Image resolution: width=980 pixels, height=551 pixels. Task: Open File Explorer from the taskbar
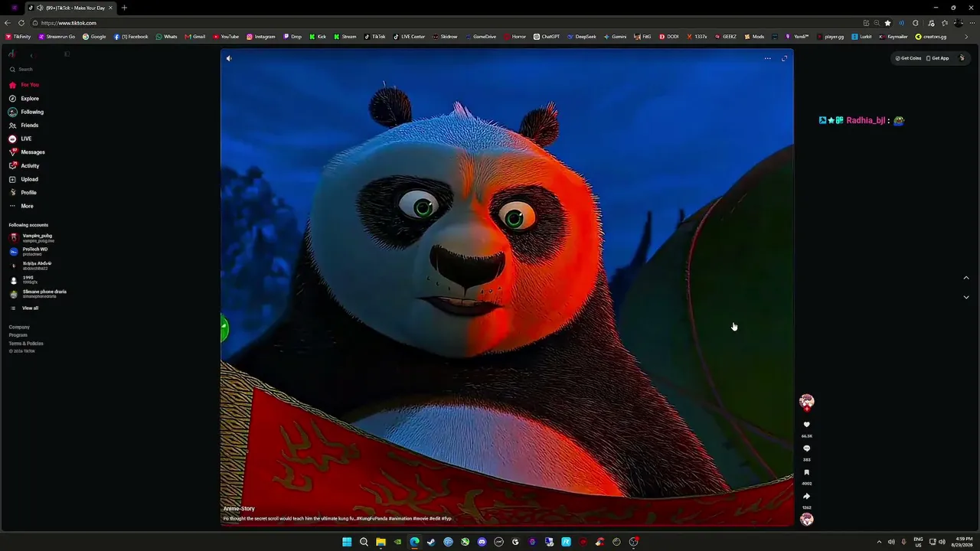pyautogui.click(x=381, y=542)
